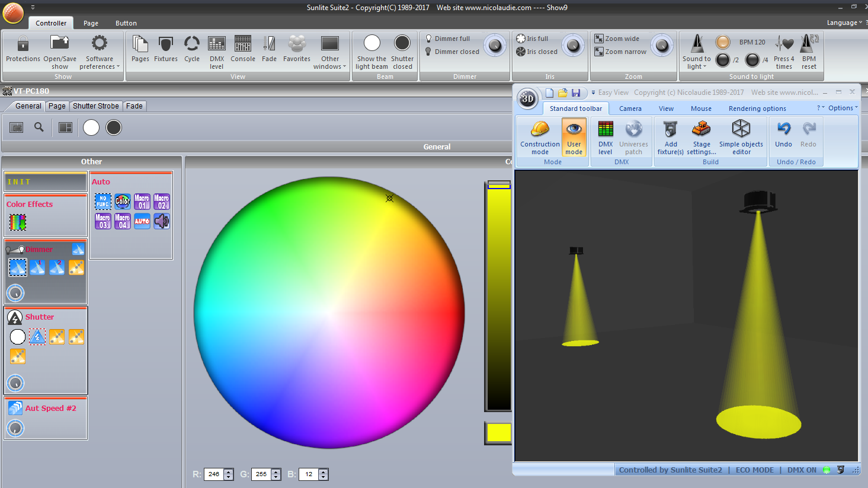Open the Options dropdown in 3D window
The image size is (868, 488).
843,108
